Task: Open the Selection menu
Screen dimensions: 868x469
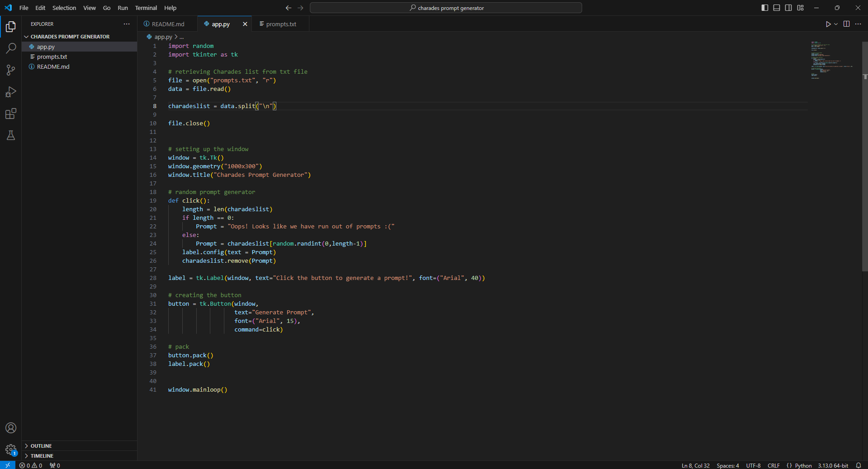Action: click(x=64, y=8)
